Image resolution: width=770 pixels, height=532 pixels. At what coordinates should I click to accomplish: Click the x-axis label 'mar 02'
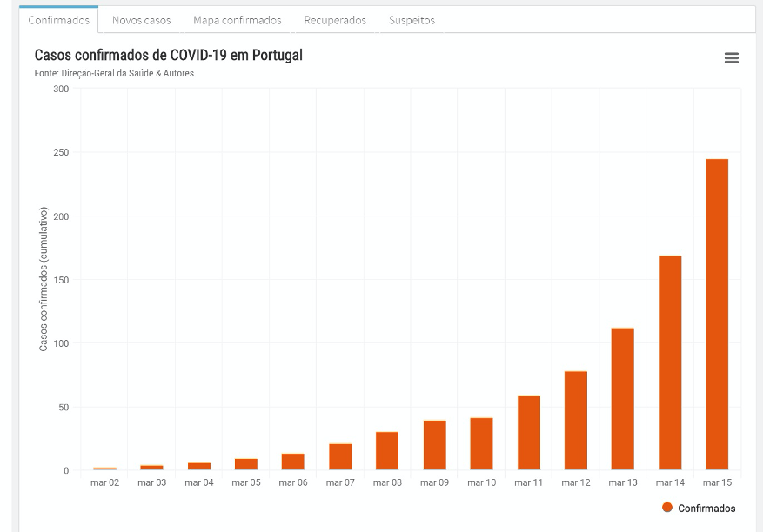point(104,482)
